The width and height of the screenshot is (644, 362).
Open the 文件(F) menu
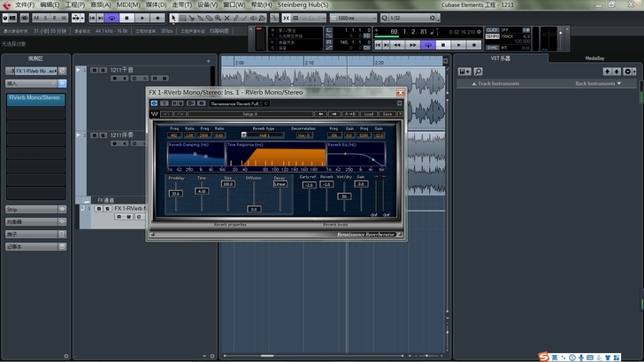(x=25, y=5)
